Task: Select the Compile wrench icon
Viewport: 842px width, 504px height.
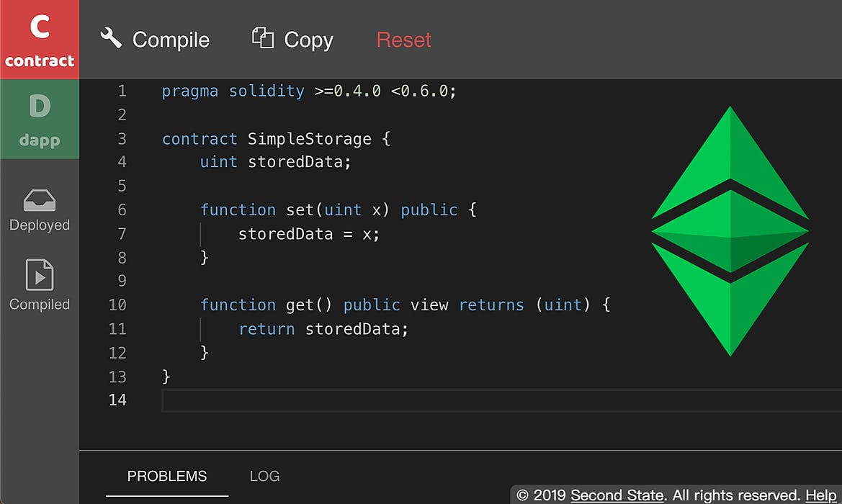Action: click(110, 38)
